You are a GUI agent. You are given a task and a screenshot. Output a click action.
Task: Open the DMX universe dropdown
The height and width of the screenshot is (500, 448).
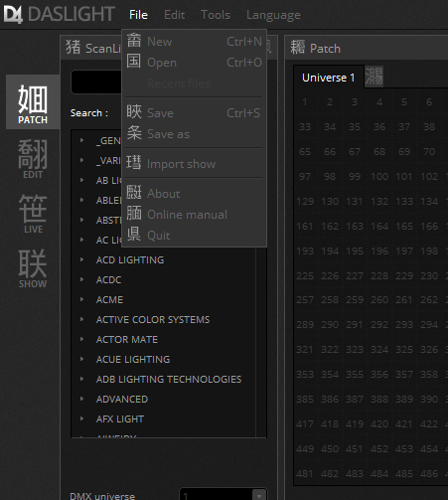click(259, 496)
